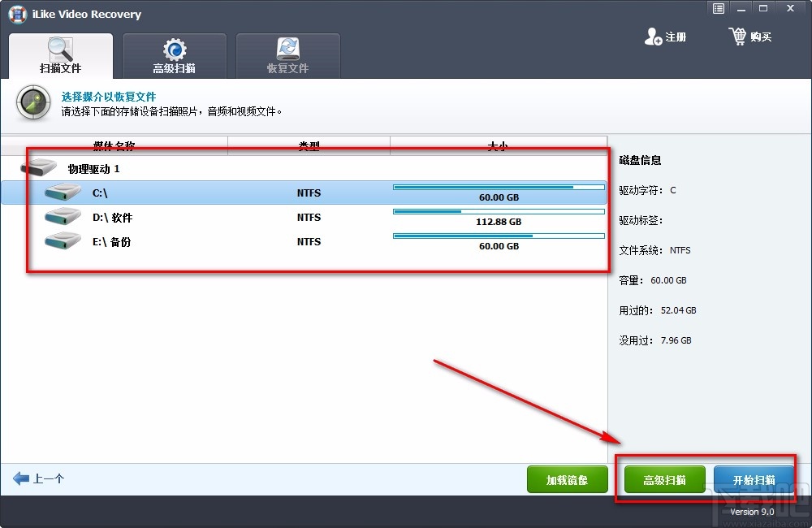812x528 pixels.
Task: Switch to the 扫描文件 tab
Action: (x=60, y=55)
